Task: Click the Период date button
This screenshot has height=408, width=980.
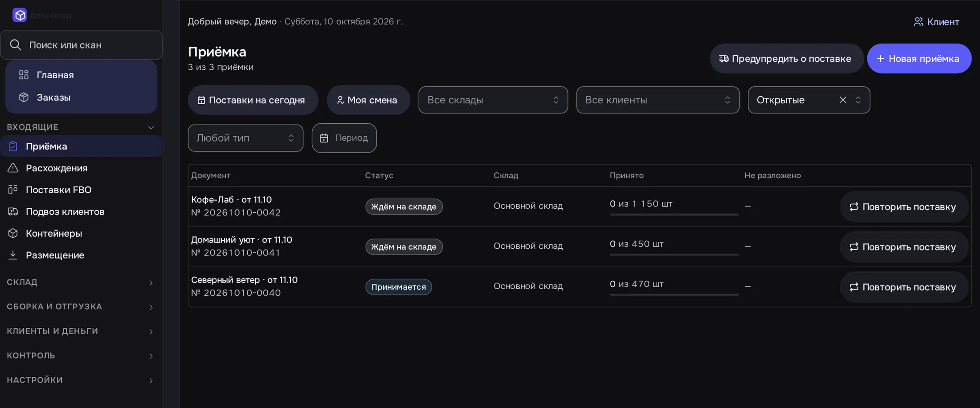Action: pyautogui.click(x=344, y=138)
